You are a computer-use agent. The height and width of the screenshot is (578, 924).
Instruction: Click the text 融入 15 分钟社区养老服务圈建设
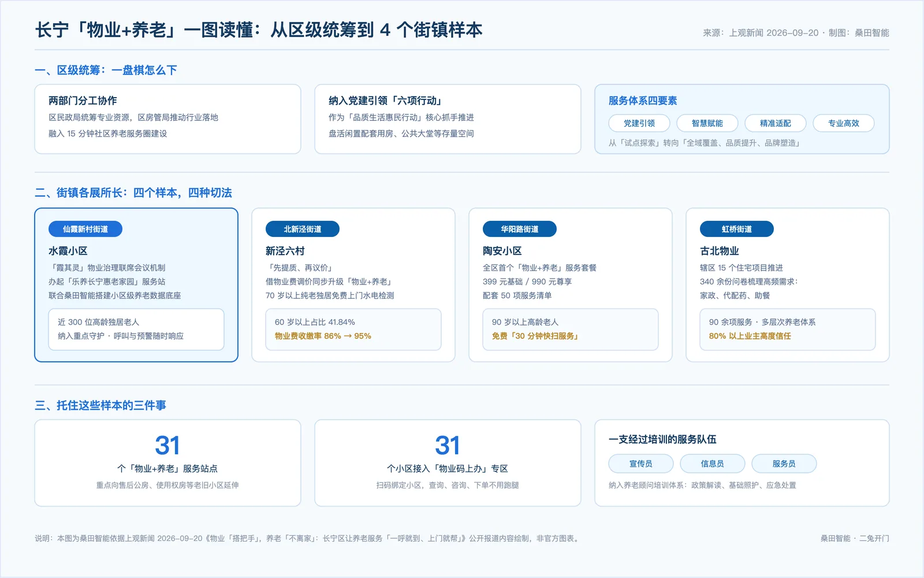tap(108, 134)
